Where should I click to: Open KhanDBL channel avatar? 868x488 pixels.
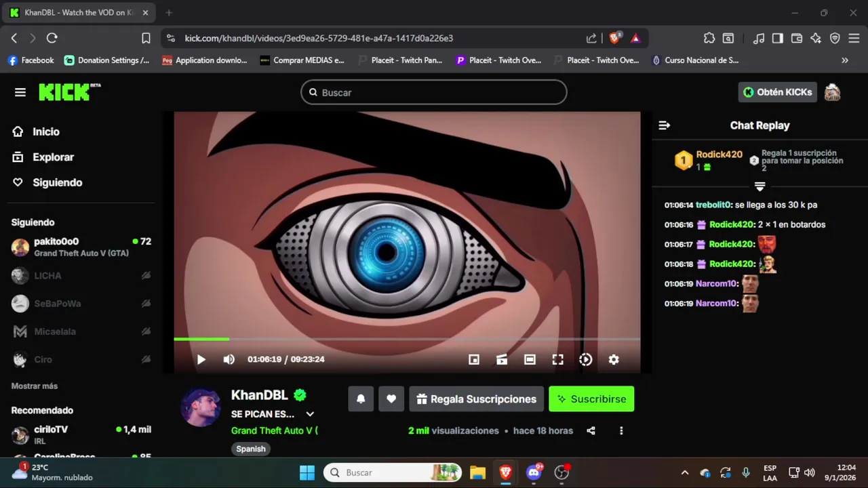click(x=201, y=407)
